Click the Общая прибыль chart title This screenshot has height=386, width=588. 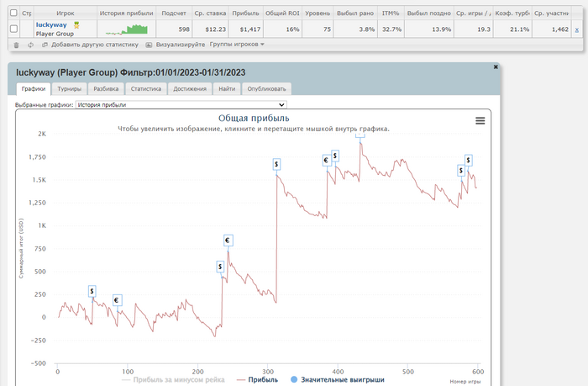254,118
